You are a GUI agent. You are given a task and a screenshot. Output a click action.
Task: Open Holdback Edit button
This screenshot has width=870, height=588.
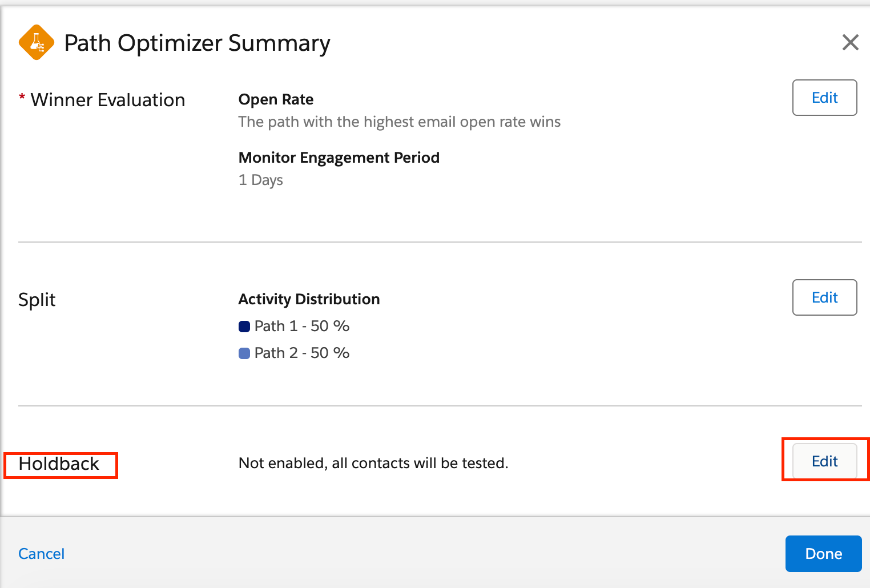824,461
